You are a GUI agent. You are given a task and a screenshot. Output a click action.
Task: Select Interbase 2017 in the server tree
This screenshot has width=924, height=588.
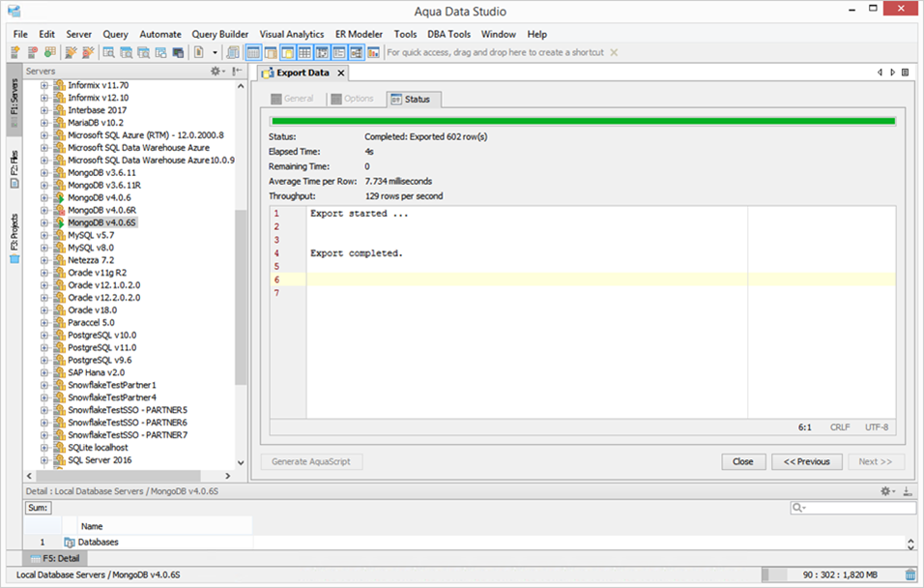98,110
